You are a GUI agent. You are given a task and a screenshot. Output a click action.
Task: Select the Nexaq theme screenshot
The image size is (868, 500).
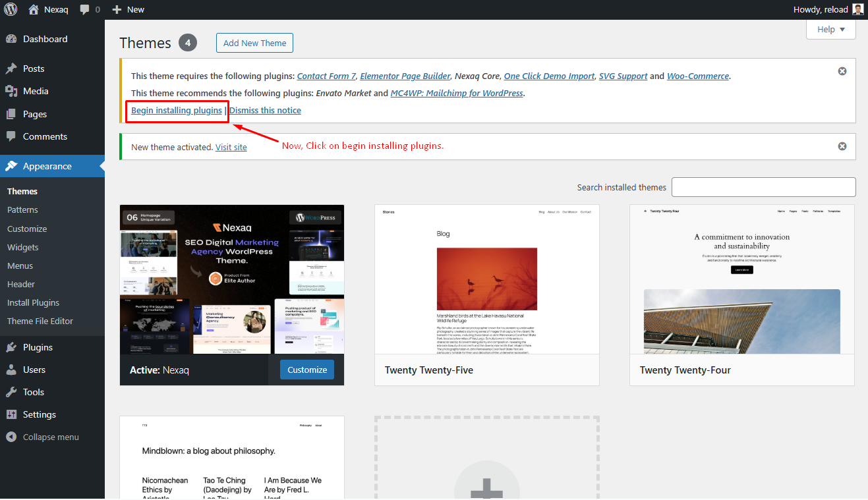click(232, 279)
